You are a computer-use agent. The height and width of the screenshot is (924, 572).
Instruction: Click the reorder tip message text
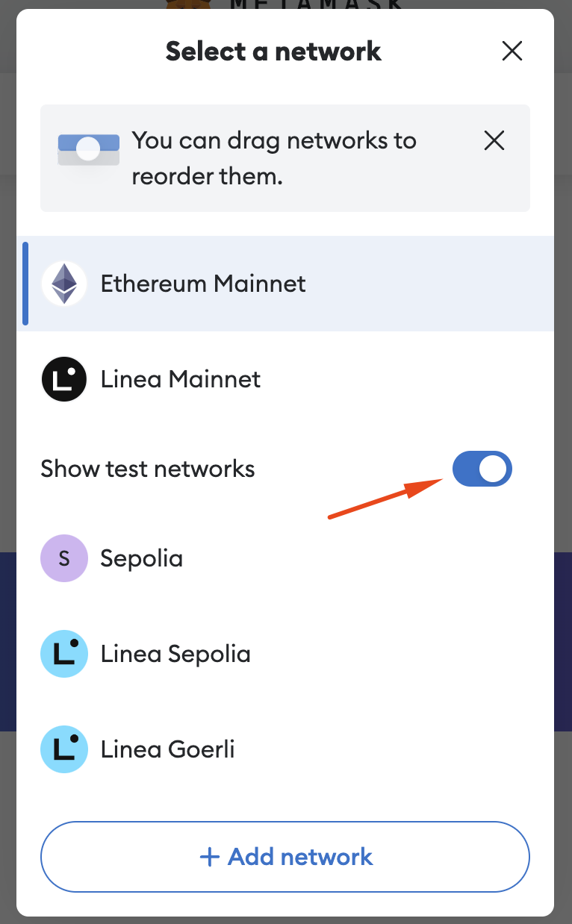(x=274, y=158)
